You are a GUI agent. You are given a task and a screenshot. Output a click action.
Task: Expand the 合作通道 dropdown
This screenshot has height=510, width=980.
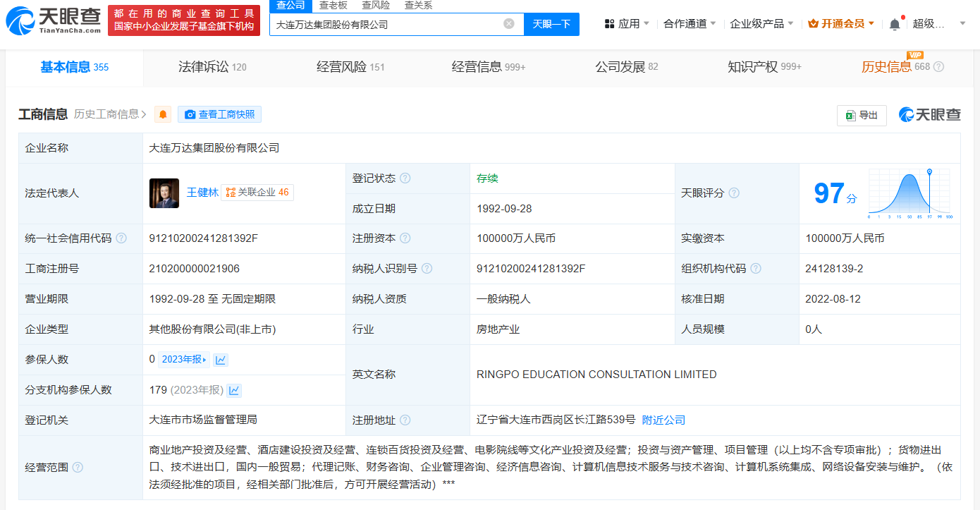[x=689, y=24]
